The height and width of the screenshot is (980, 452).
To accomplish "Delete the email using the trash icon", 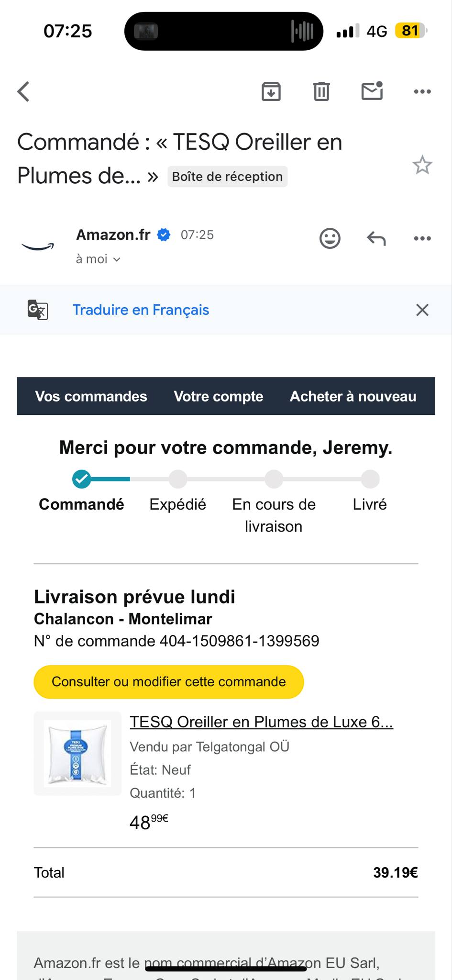I will coord(321,91).
